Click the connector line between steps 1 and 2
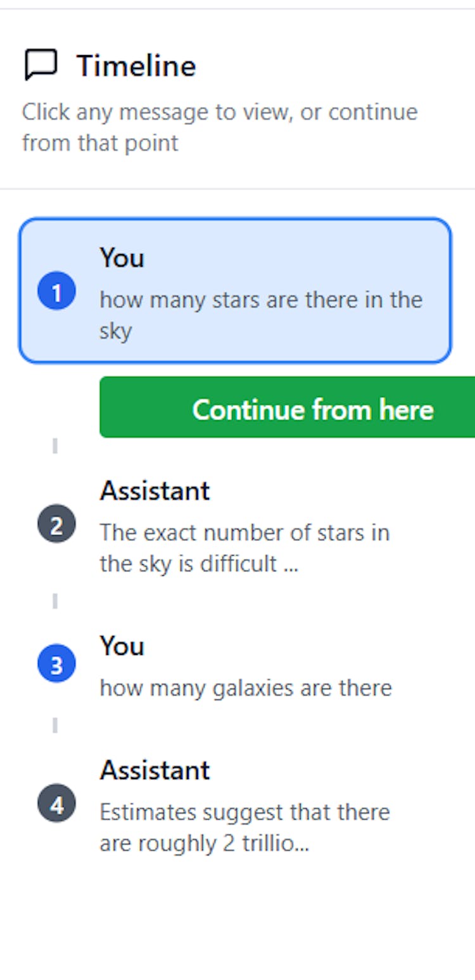The height and width of the screenshot is (980, 475). (55, 446)
